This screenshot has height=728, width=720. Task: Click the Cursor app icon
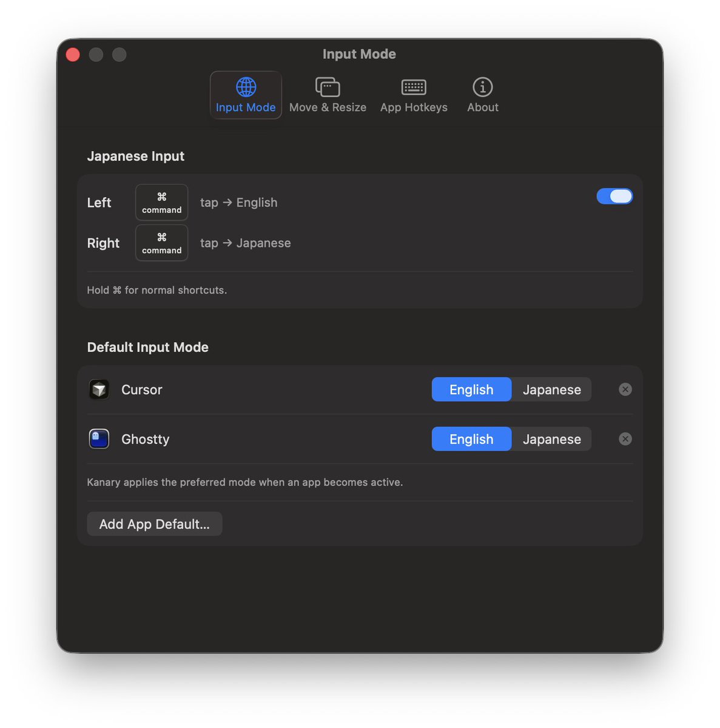click(x=99, y=389)
